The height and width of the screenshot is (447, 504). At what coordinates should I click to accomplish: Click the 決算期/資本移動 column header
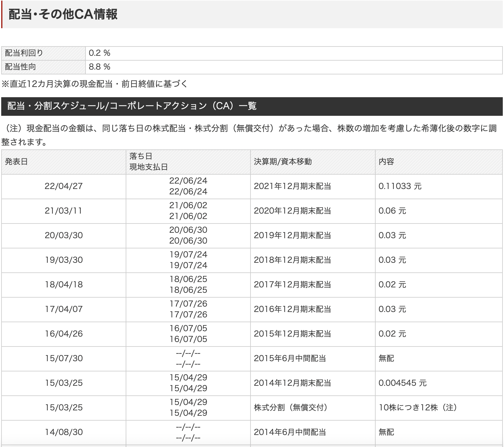[x=313, y=162]
